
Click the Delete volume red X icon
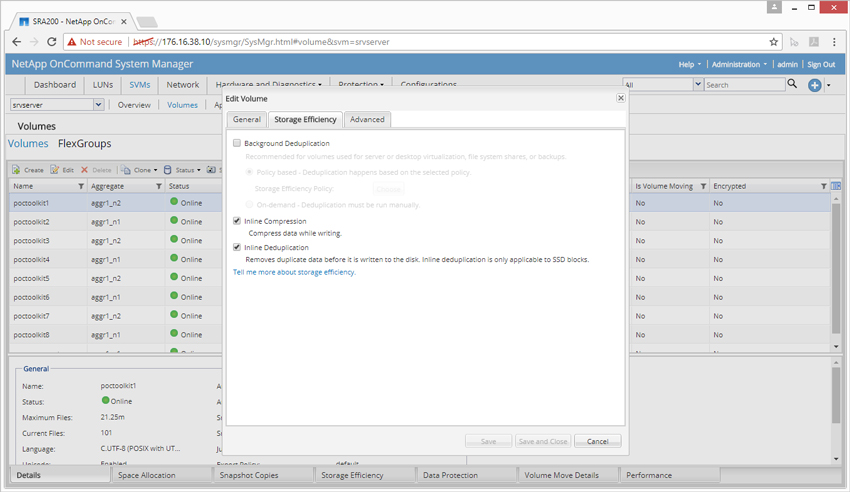(x=84, y=170)
